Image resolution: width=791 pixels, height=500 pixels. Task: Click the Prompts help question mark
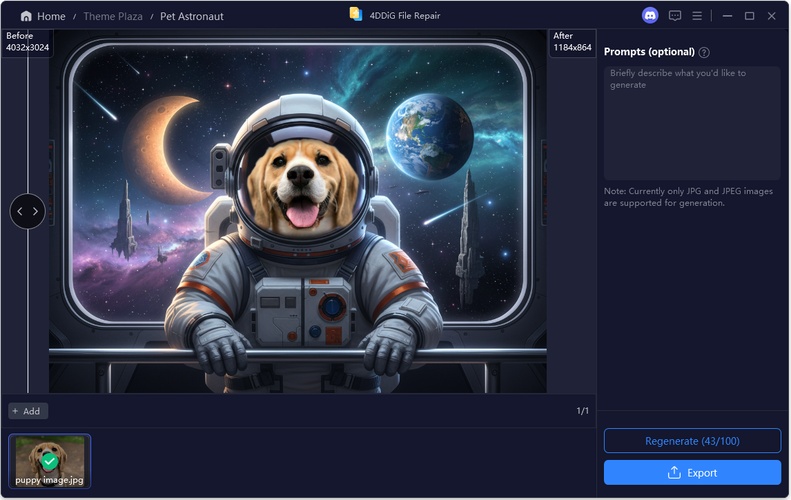pyautogui.click(x=704, y=52)
